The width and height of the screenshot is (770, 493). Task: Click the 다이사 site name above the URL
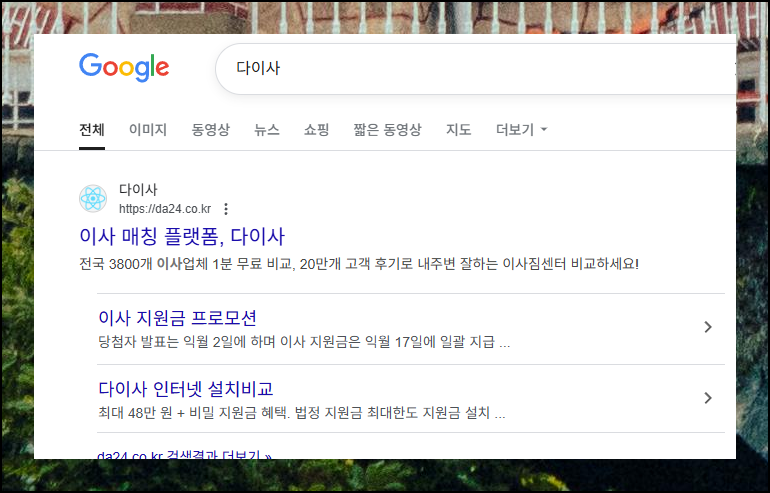coord(138,190)
